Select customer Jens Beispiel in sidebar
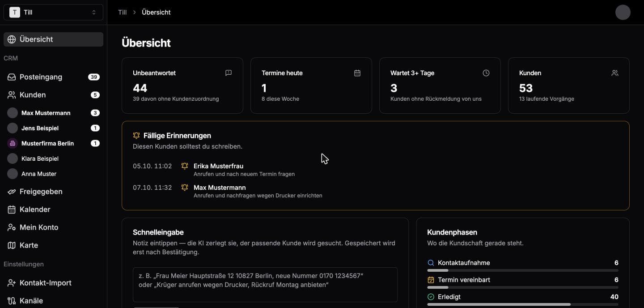644x308 pixels. (x=53, y=128)
